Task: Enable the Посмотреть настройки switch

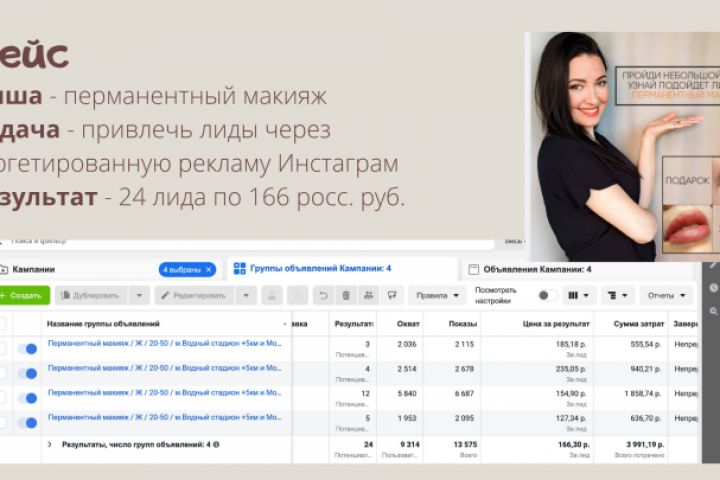Action: coord(547,295)
